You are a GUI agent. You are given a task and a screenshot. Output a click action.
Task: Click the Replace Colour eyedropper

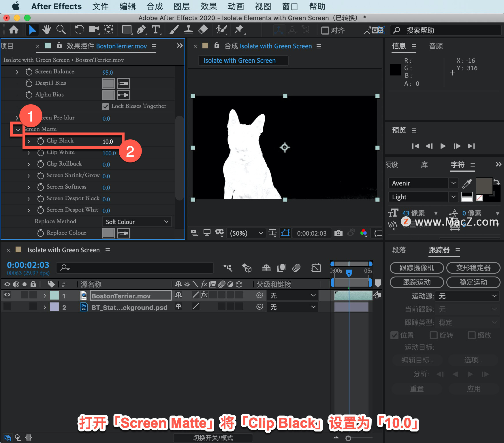pyautogui.click(x=123, y=233)
